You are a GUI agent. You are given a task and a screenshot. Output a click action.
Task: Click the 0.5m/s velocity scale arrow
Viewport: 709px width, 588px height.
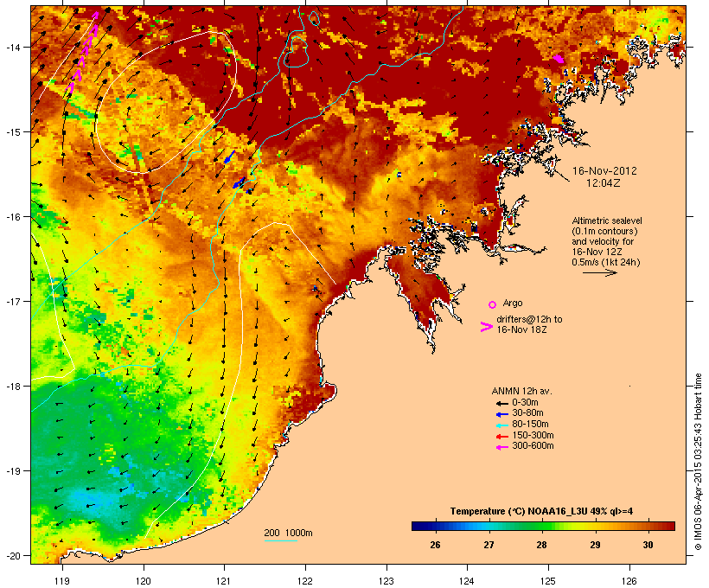(599, 272)
